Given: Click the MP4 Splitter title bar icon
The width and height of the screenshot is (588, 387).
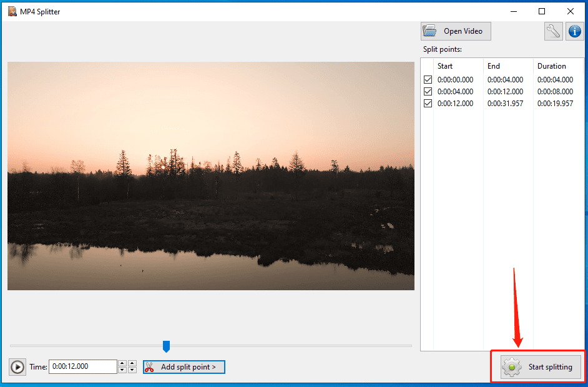Looking at the screenshot, I should click(x=12, y=11).
